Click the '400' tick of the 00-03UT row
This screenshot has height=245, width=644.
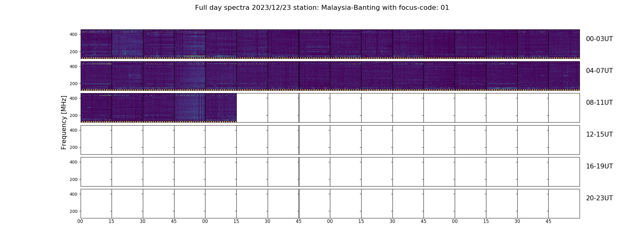point(74,34)
